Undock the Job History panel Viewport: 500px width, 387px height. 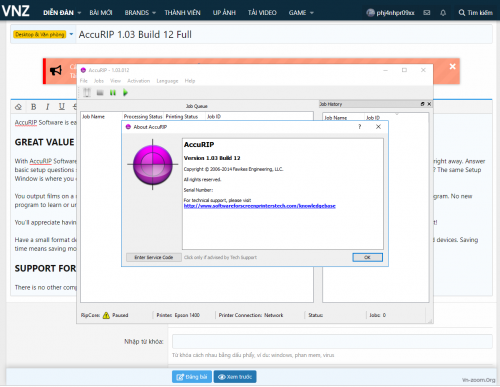pyautogui.click(x=422, y=104)
